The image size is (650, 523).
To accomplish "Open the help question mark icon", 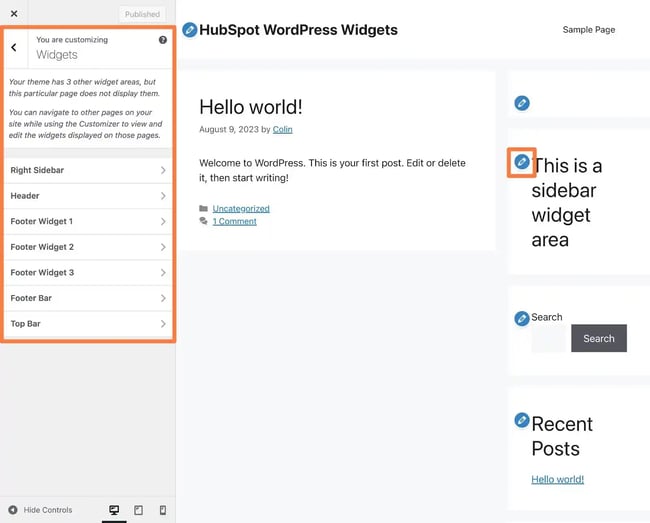I will (163, 40).
